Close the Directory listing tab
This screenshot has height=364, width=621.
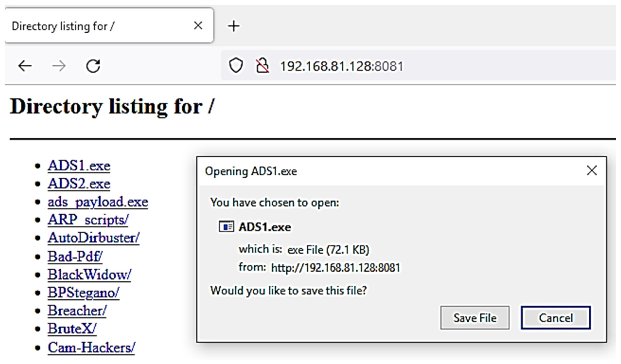click(x=198, y=25)
